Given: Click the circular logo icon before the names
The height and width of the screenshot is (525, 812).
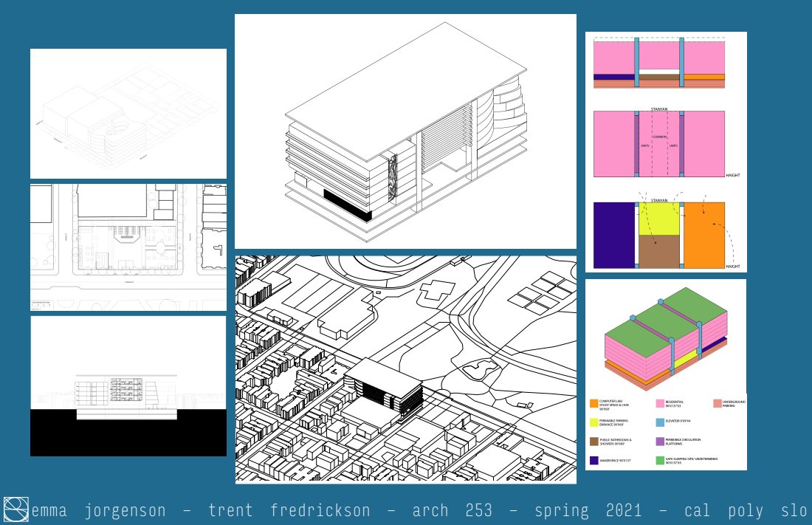Looking at the screenshot, I should [16, 509].
